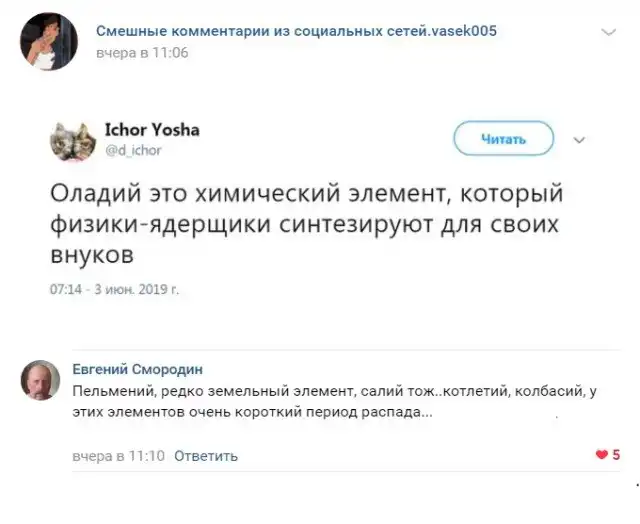Click the @d_ichor handle
This screenshot has width=640, height=524.
(133, 150)
